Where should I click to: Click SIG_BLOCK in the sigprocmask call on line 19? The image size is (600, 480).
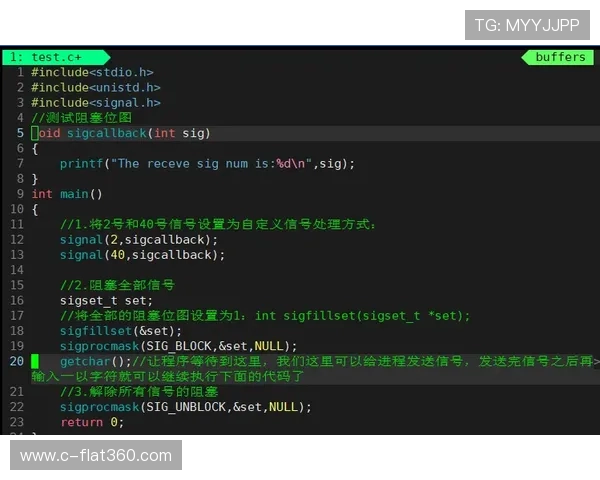coord(179,346)
